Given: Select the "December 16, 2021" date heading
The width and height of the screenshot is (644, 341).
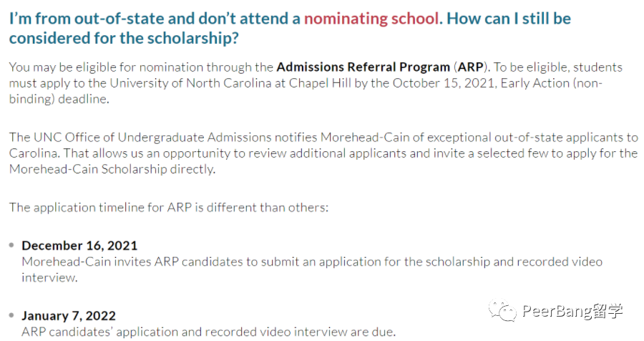Looking at the screenshot, I should pos(79,246).
